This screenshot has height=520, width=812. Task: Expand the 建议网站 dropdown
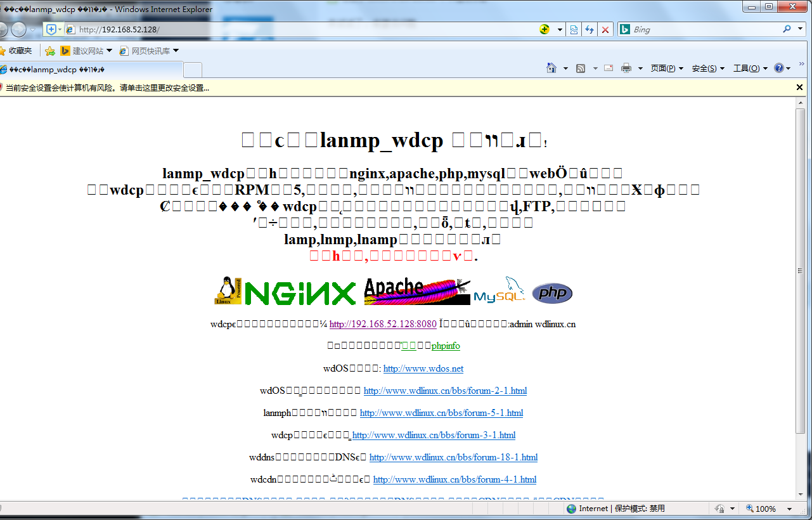(109, 51)
